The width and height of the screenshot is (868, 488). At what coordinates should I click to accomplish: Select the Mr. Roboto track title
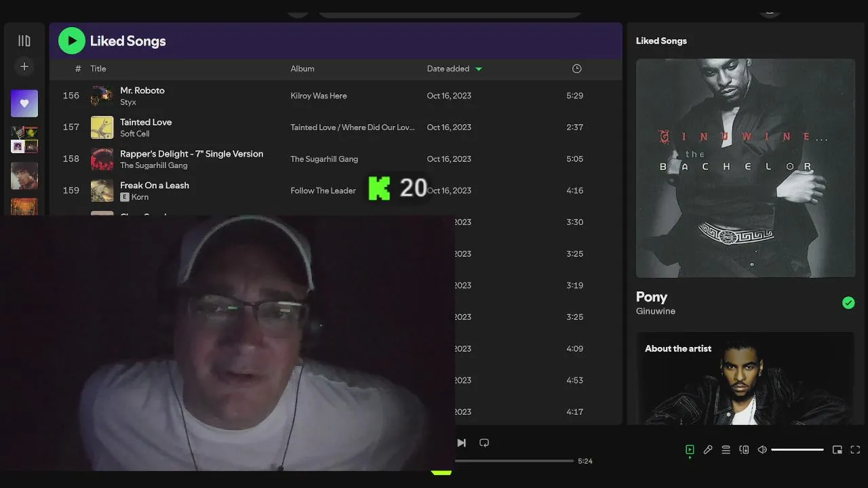pyautogui.click(x=142, y=90)
